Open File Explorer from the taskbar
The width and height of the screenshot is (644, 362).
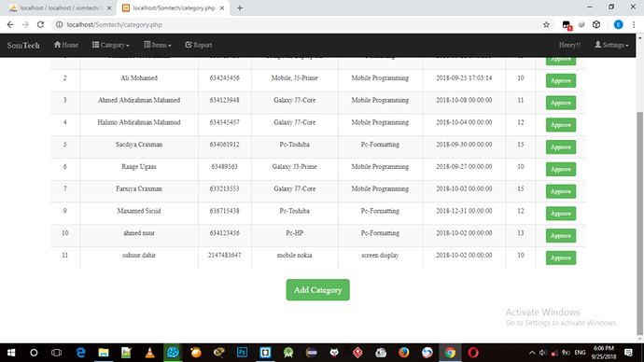(104, 353)
